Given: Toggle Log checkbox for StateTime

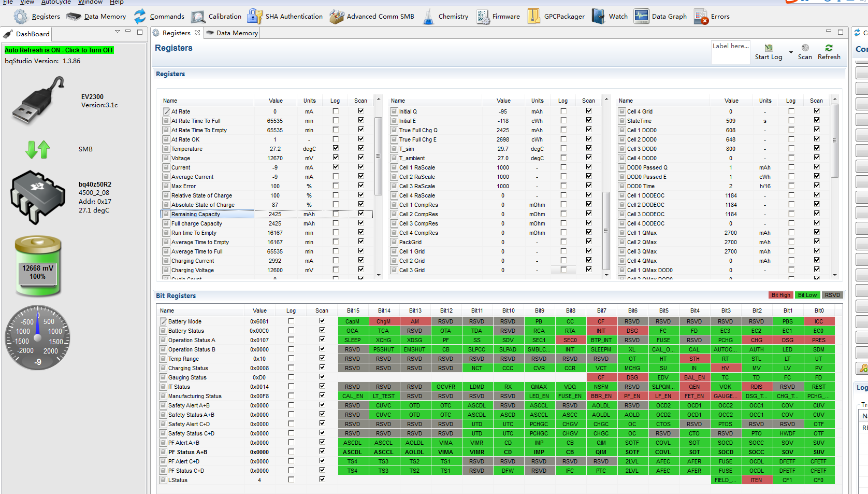Looking at the screenshot, I should pyautogui.click(x=791, y=120).
